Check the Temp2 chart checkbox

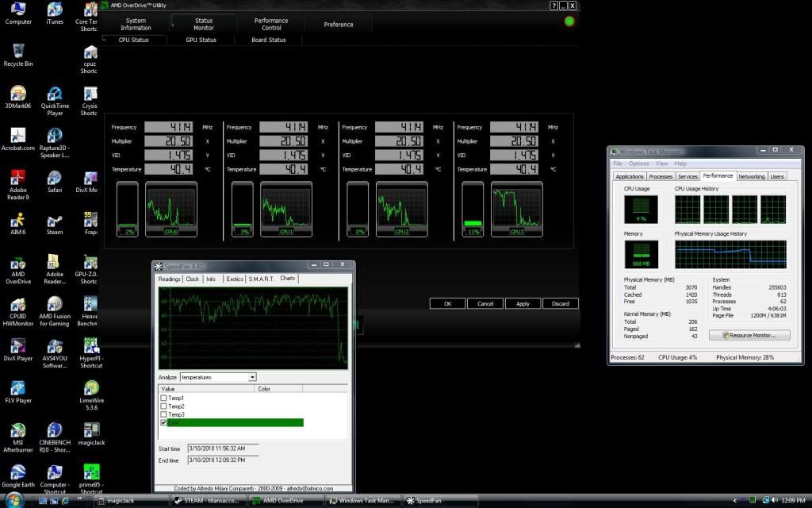click(x=163, y=406)
